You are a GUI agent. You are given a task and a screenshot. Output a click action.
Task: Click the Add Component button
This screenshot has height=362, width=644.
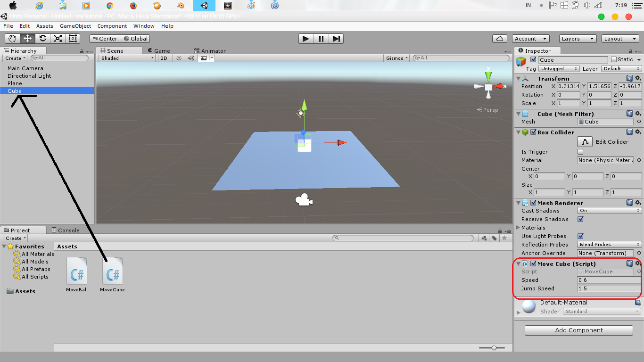click(x=578, y=330)
